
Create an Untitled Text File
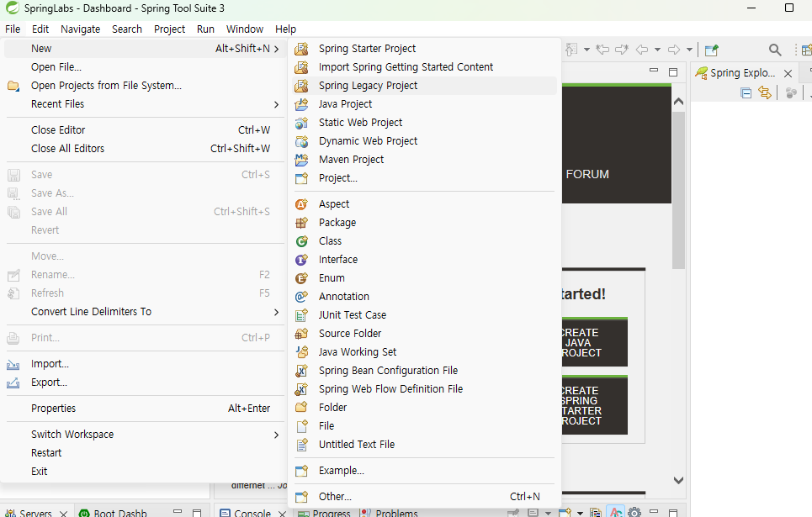(x=424, y=445)
